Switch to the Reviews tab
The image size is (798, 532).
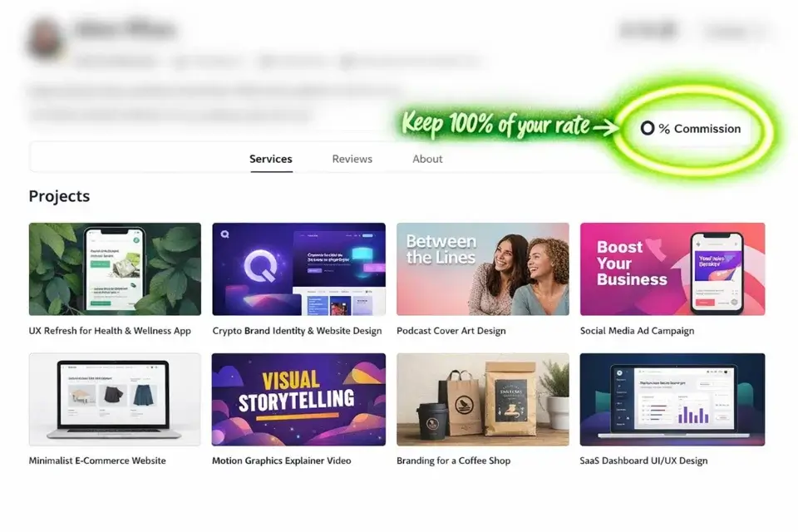[x=352, y=159]
